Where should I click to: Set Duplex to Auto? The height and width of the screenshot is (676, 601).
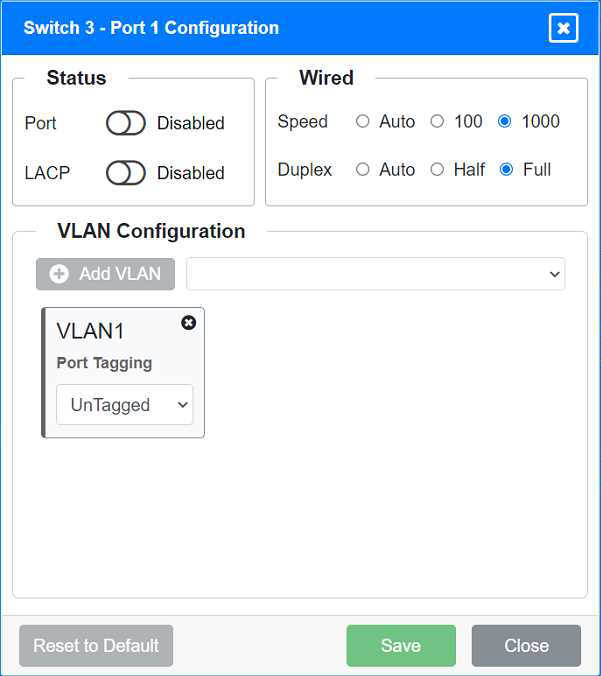[363, 170]
